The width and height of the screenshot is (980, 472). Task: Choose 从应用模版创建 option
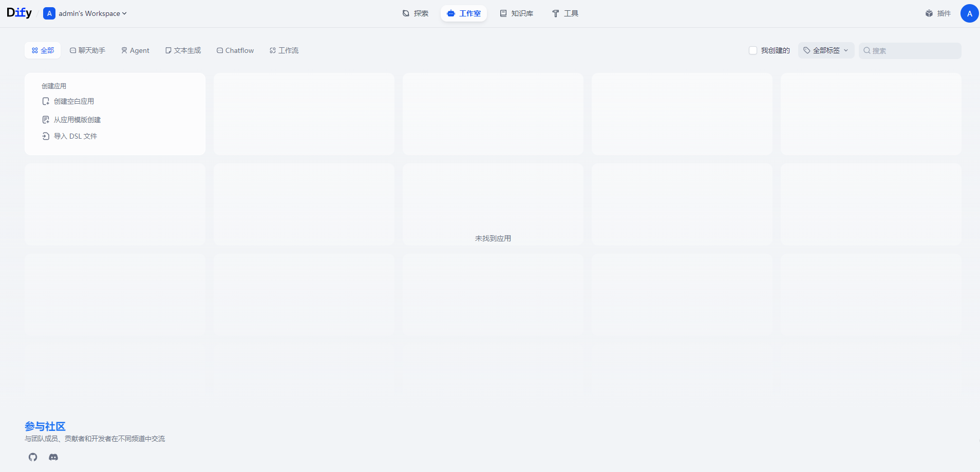(77, 120)
